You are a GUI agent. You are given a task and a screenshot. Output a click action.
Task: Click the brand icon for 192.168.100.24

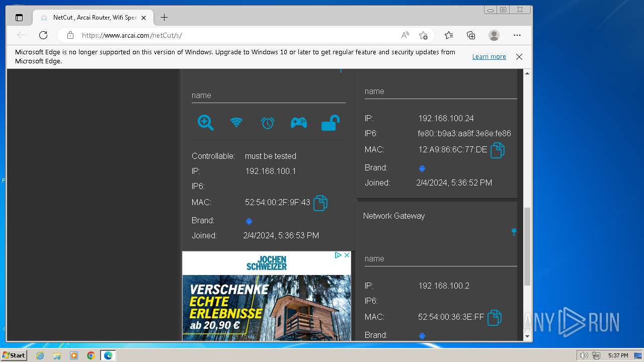pyautogui.click(x=422, y=168)
